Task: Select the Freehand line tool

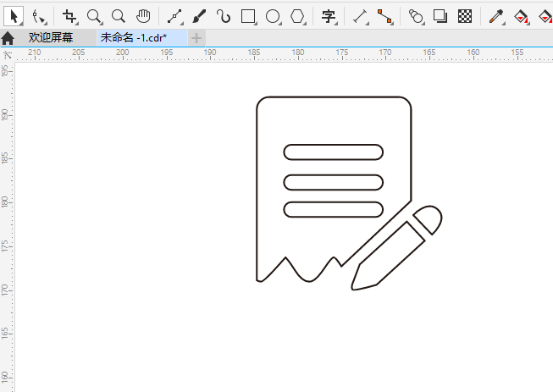Action: 174,17
